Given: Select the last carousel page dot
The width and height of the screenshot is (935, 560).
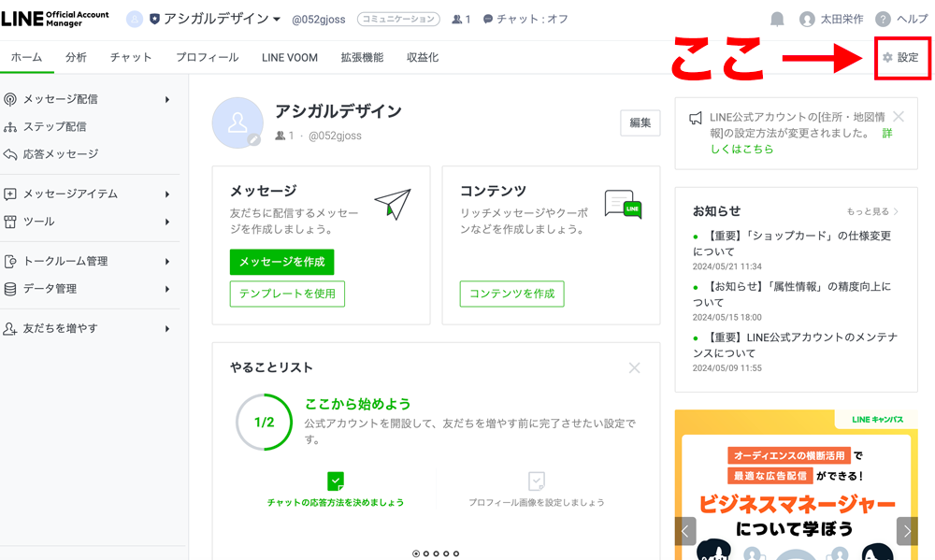Looking at the screenshot, I should coord(456,553).
